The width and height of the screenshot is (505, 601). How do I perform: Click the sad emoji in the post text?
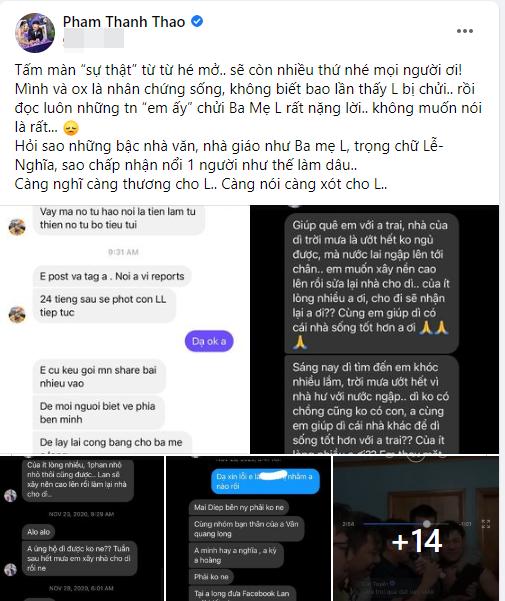click(71, 128)
